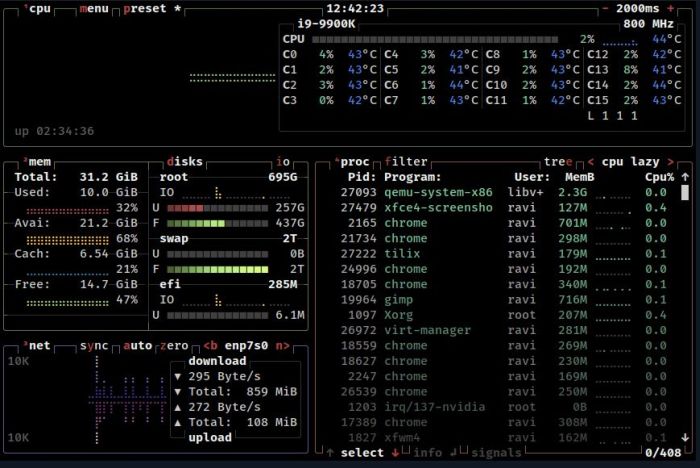Click the swap free bar
Screen dimensions: 700x468
(x=217, y=269)
